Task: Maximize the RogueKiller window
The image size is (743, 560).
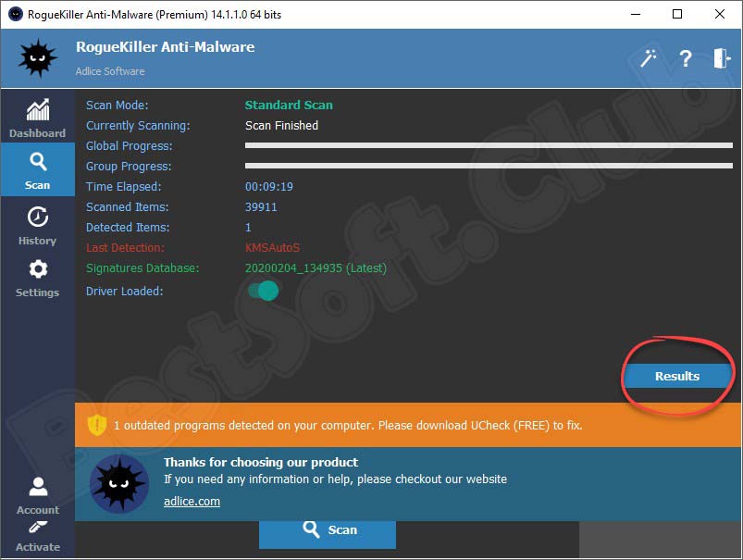Action: (x=677, y=14)
